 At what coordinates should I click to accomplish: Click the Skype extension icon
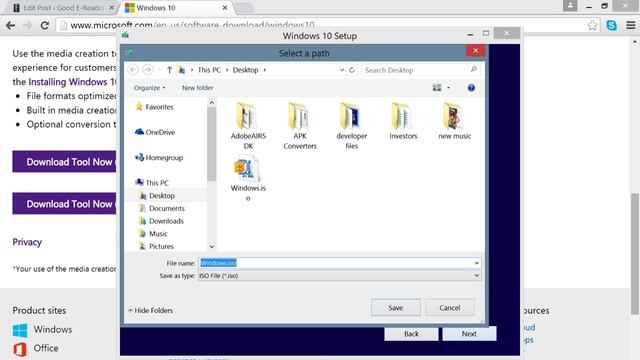tap(611, 25)
